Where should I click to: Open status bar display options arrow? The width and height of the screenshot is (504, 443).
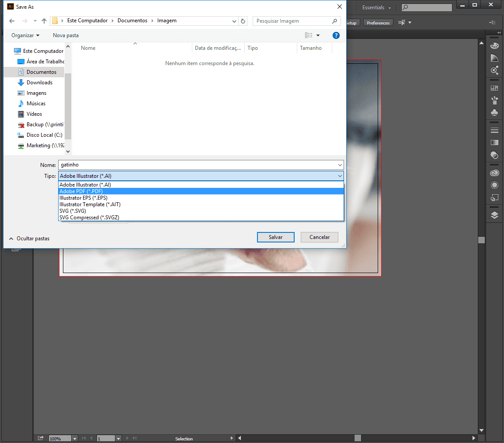point(231,438)
